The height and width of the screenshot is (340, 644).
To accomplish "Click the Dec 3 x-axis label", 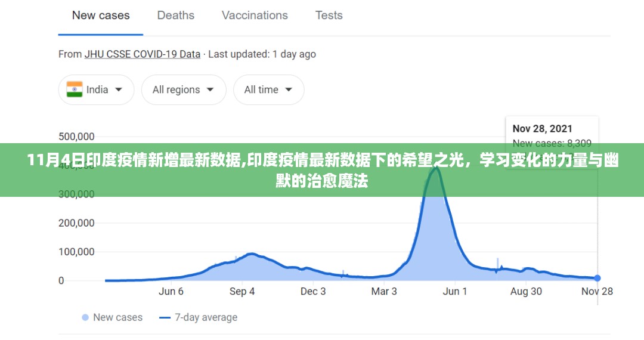I will [x=313, y=291].
